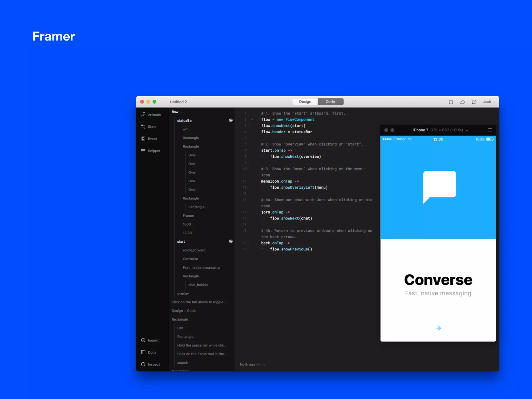Screen dimensions: 532x399
Task: Click the 'flow.showNext(chat)' code line
Action: [x=291, y=218]
